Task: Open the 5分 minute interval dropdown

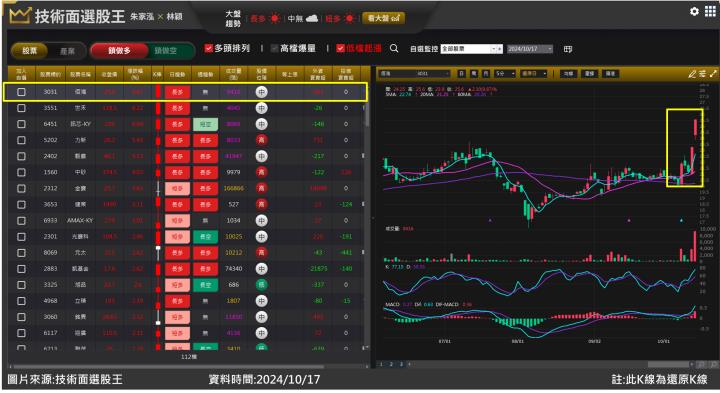Action: click(x=505, y=73)
